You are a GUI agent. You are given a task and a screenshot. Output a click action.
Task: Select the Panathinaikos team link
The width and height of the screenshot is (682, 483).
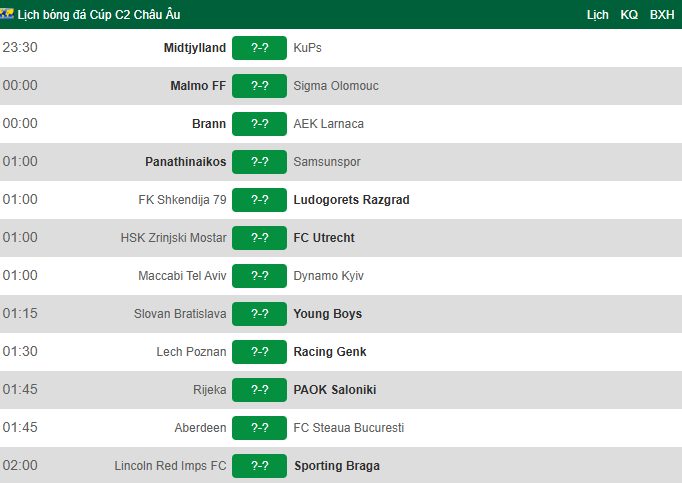click(x=186, y=162)
